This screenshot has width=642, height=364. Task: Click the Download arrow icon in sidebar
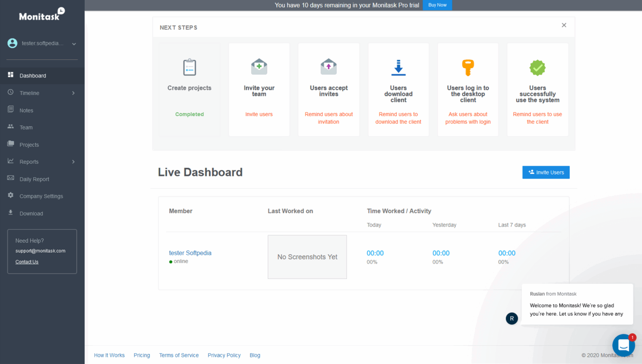pyautogui.click(x=11, y=212)
